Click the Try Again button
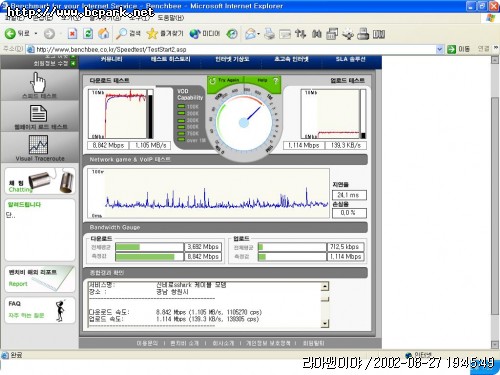The height and width of the screenshot is (375, 500). pos(226,80)
